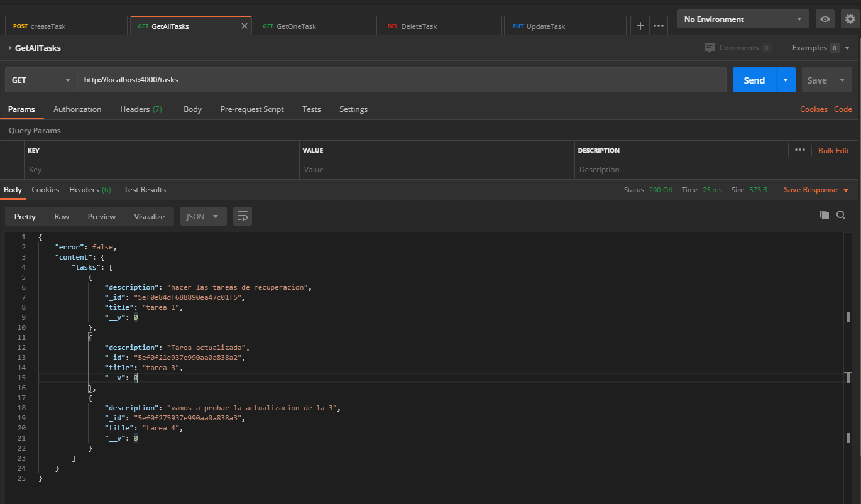Viewport: 861px width, 504px height.
Task: Open the response Cookies tab
Action: (x=45, y=190)
